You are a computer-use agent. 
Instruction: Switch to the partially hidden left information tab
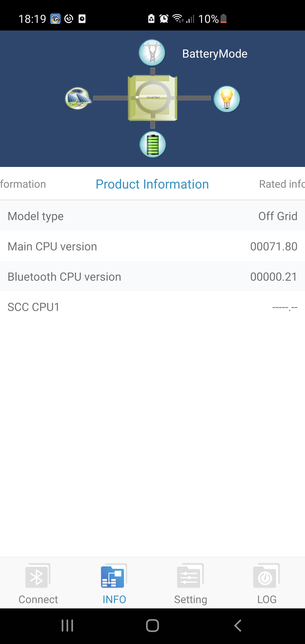23,184
